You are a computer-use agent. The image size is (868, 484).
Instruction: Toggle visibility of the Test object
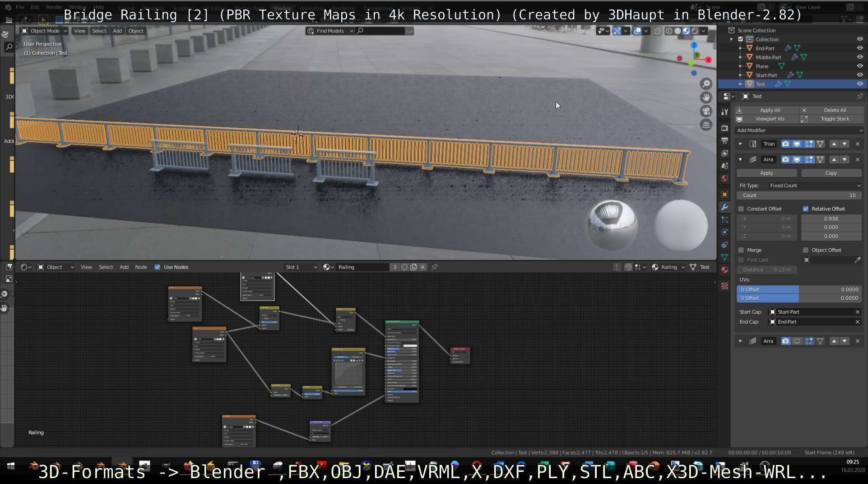click(860, 84)
